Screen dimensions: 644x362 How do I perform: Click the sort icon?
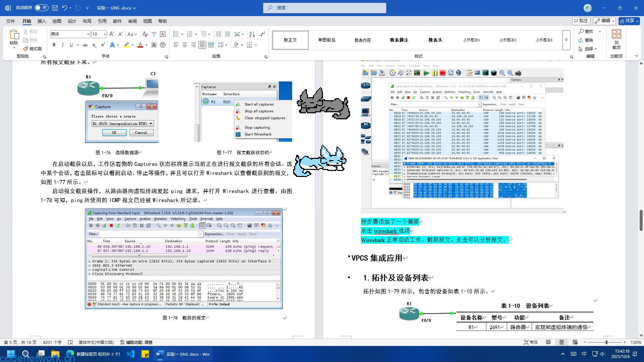(252, 34)
